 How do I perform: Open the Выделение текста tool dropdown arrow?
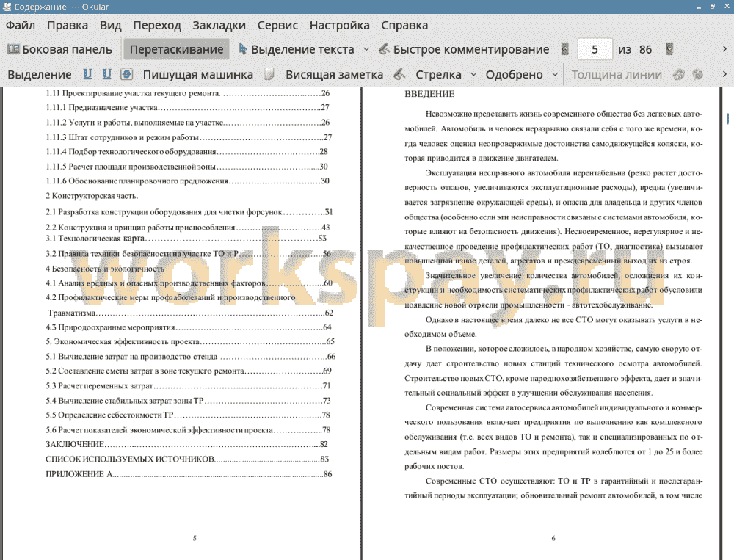click(366, 49)
